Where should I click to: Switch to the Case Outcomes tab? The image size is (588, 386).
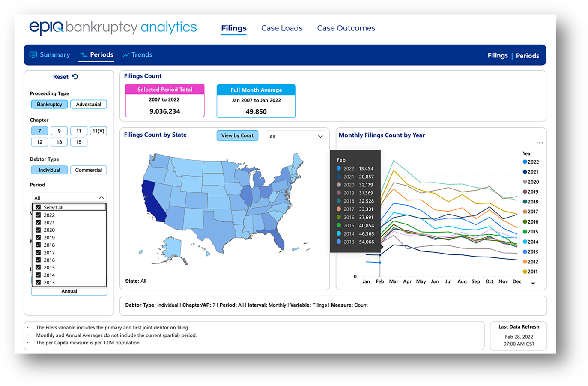pos(346,28)
